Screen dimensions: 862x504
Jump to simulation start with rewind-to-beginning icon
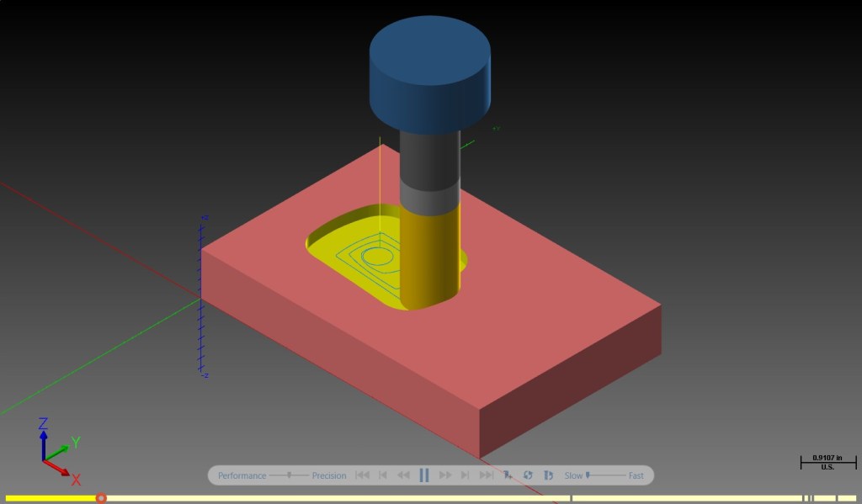point(362,475)
